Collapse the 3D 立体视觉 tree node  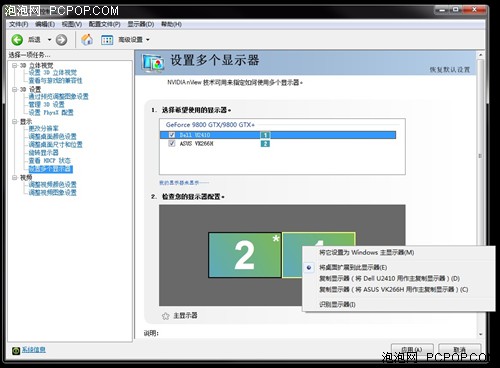click(x=15, y=65)
